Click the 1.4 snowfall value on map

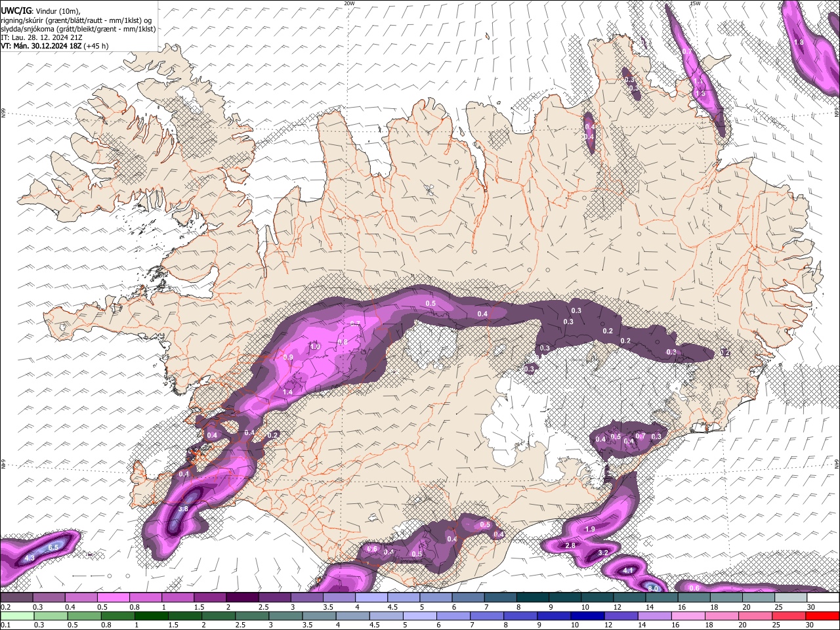pos(287,392)
